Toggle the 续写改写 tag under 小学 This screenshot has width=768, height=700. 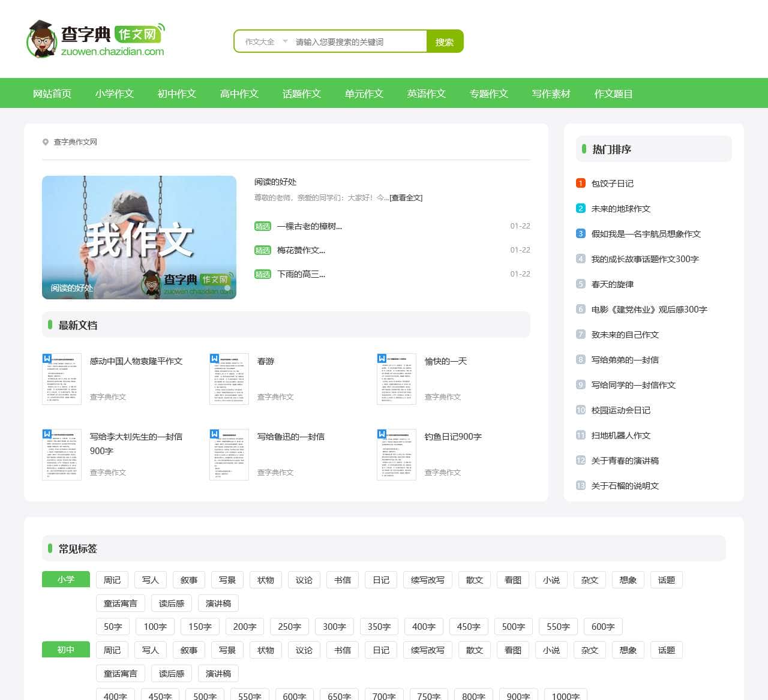point(427,579)
